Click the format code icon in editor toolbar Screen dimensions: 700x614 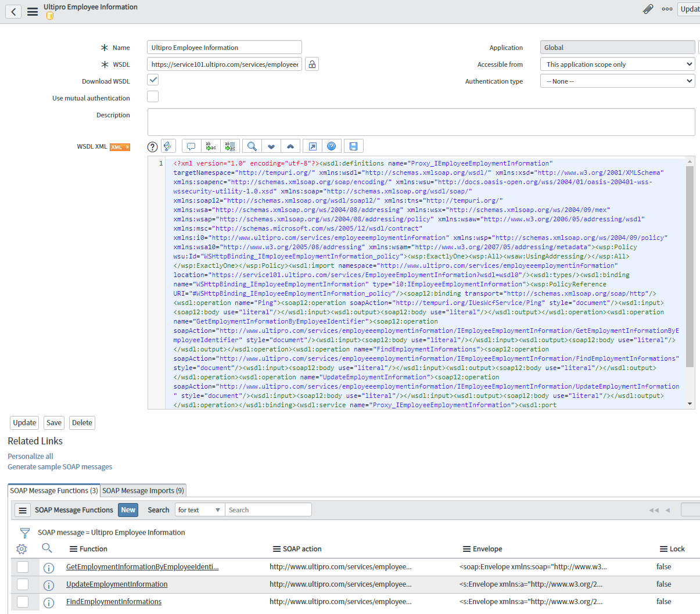[x=168, y=146]
